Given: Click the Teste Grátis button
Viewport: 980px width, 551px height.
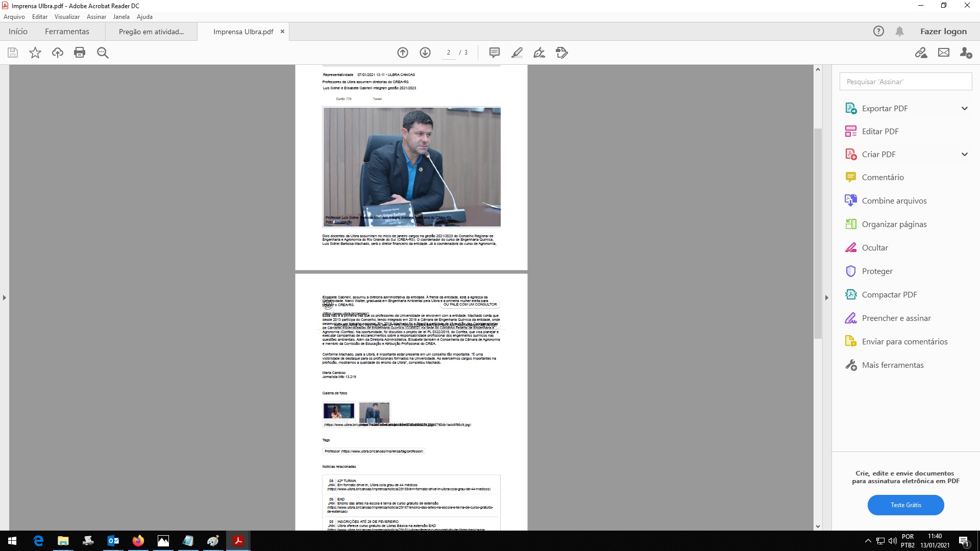Looking at the screenshot, I should point(906,505).
